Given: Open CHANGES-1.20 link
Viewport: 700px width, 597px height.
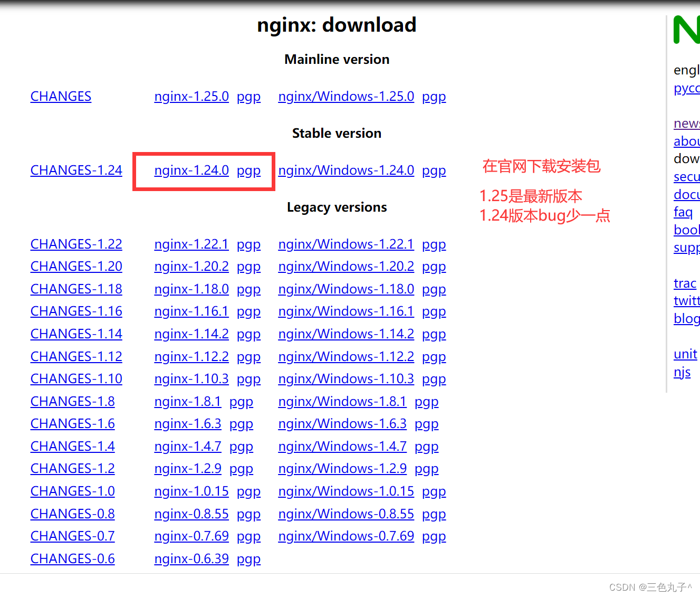Looking at the screenshot, I should tap(76, 267).
